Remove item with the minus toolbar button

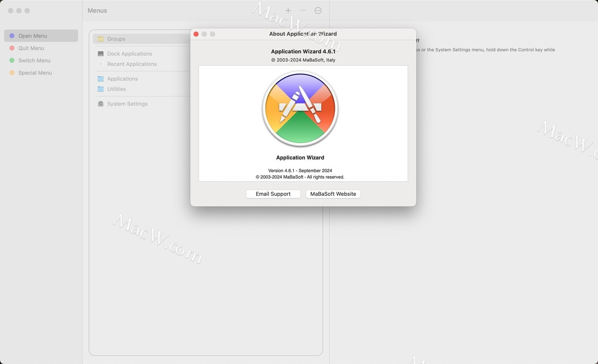[x=303, y=10]
